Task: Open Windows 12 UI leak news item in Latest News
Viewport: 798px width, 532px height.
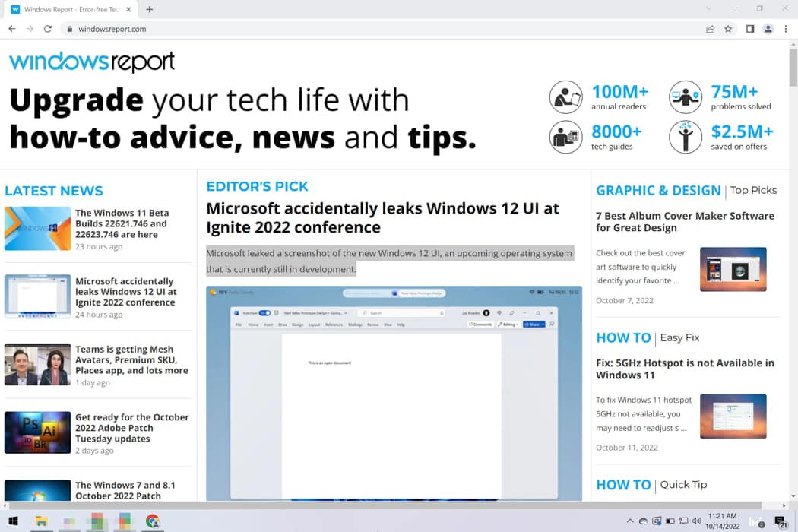Action: pos(126,292)
